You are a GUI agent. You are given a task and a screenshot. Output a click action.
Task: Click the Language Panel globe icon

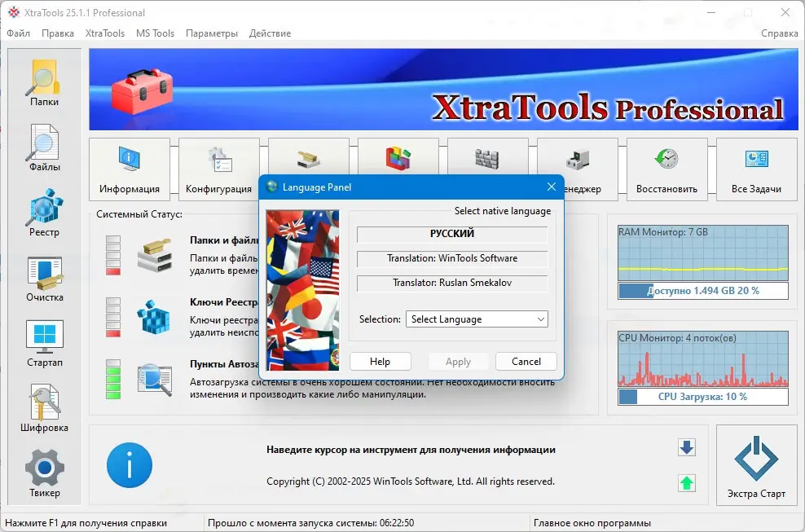(271, 187)
